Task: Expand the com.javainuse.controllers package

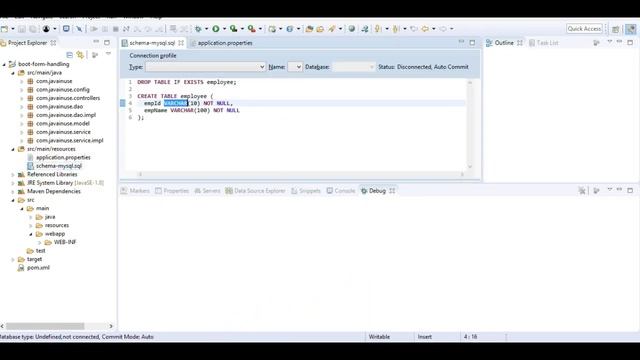Action: [x=22, y=98]
